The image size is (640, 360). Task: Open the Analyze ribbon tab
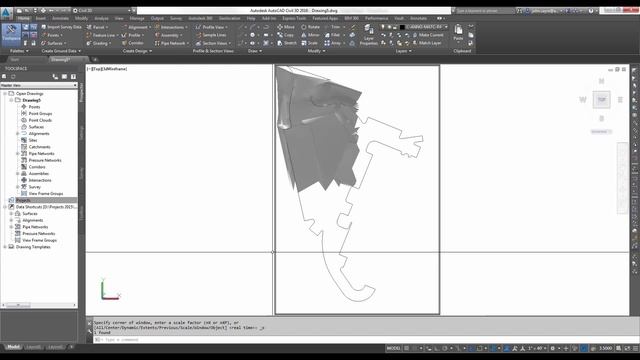click(x=101, y=18)
